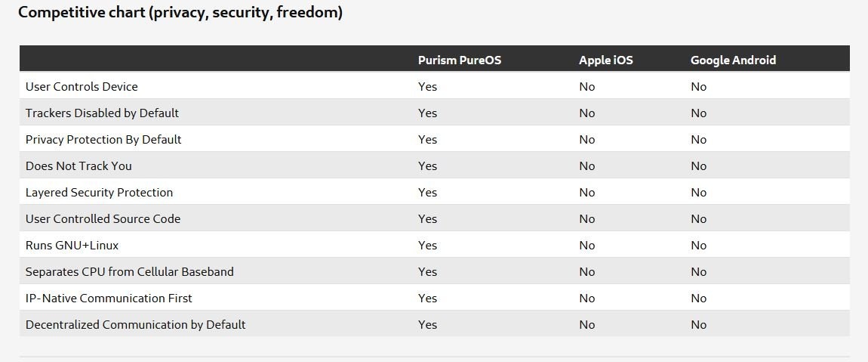This screenshot has height=362, width=868.
Task: Click the "Runs GNU+Linux" row label
Action: [x=72, y=246]
